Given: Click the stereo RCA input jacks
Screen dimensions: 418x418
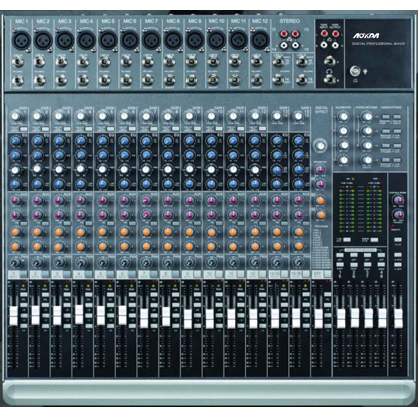Looking at the screenshot, I should point(289,39).
